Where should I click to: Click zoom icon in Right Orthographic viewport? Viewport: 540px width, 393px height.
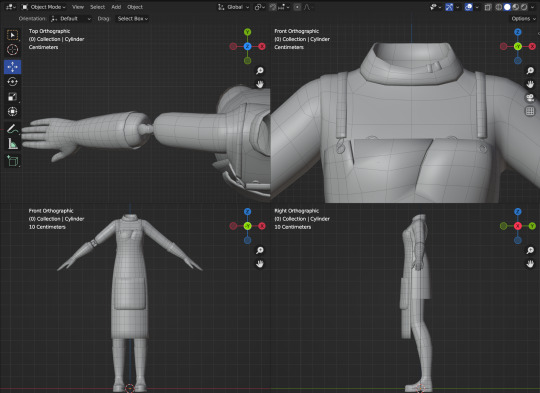[x=530, y=250]
